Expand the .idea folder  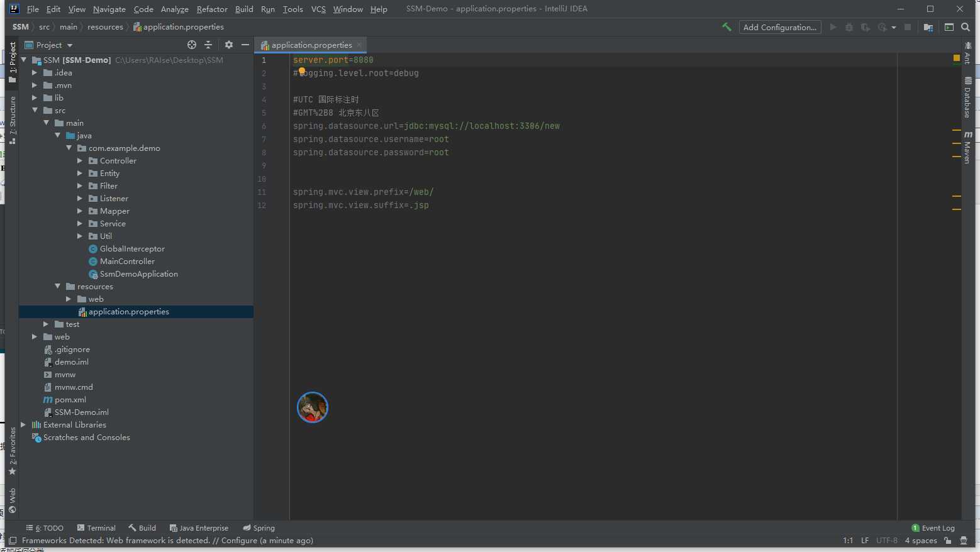[x=35, y=73]
